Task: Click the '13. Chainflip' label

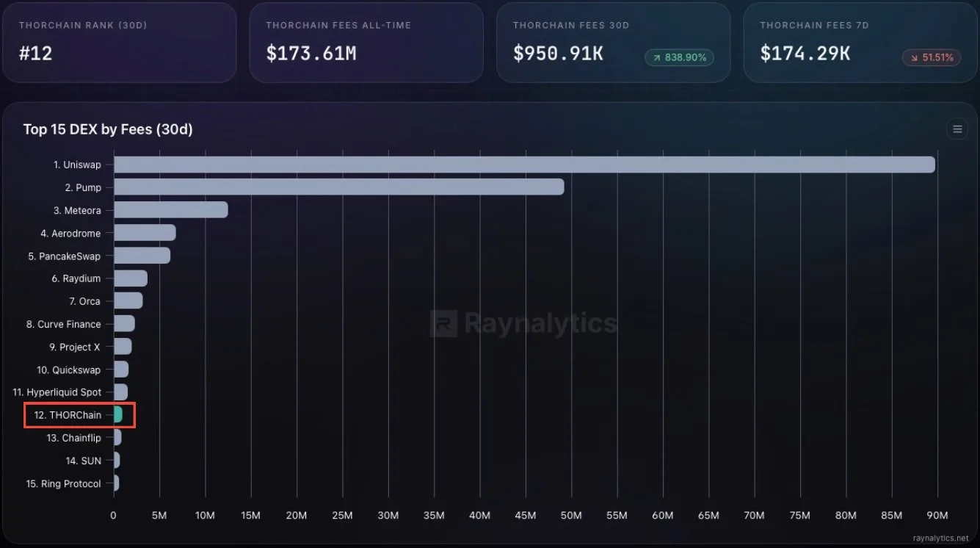Action: 73,438
